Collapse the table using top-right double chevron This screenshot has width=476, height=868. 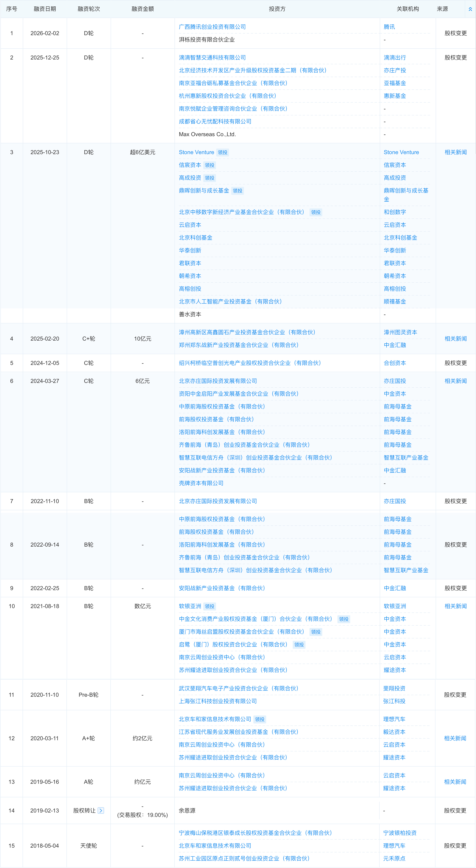pos(470,9)
